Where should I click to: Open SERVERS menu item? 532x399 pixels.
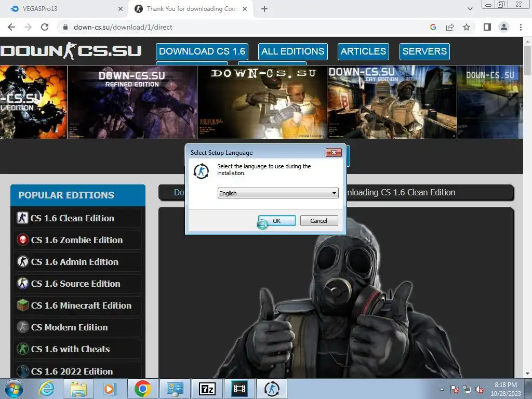click(424, 51)
